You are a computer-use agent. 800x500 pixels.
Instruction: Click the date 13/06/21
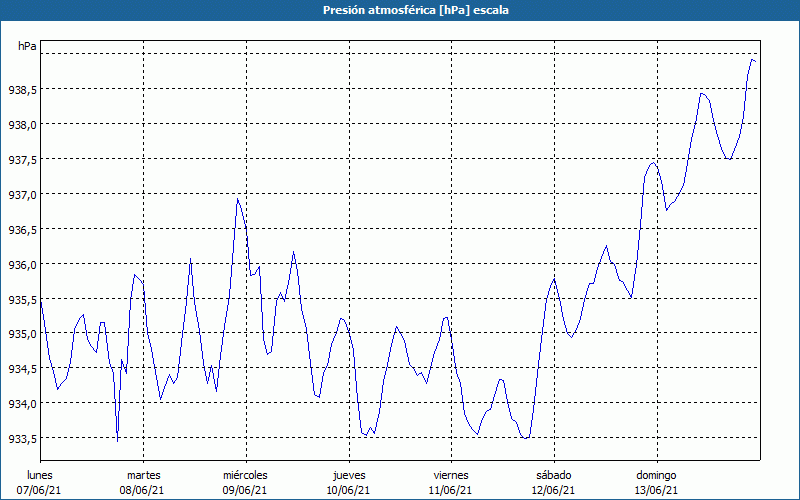point(656,490)
